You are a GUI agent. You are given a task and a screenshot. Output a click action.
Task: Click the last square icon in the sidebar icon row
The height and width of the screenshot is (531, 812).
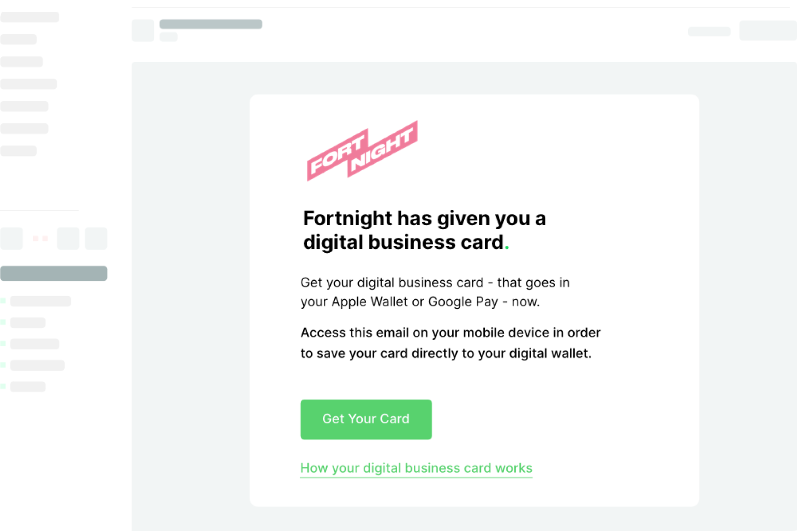[96, 238]
